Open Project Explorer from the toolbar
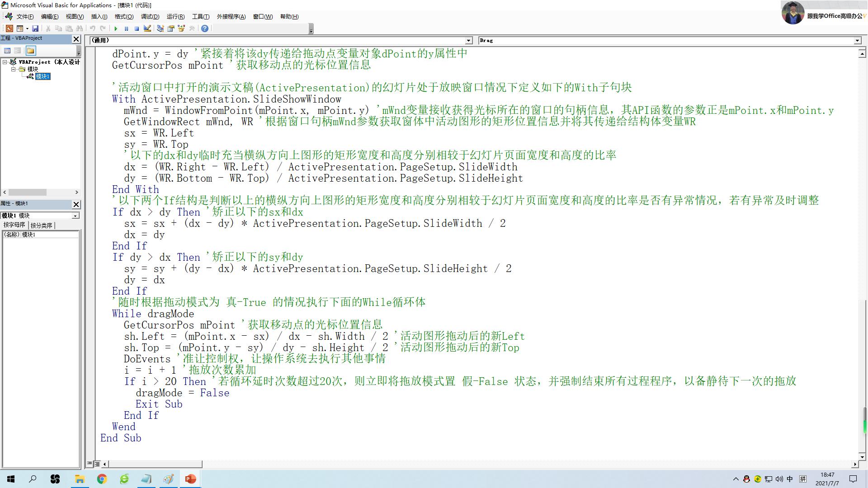Screen dimensions: 868x488 [160, 28]
